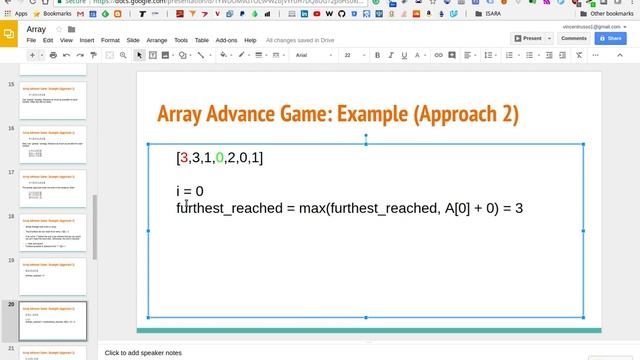Toggle the Bulleted list
Viewport: 640px width, 360px height.
(x=529, y=55)
